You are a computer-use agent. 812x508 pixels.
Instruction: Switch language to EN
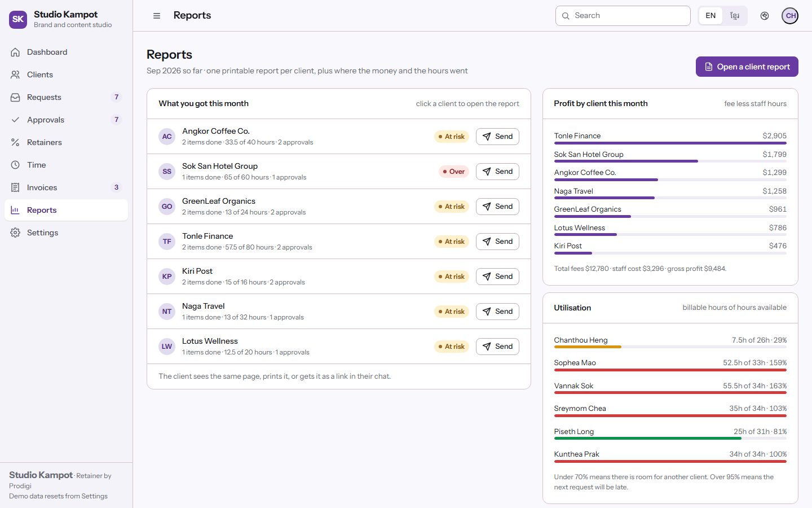[x=710, y=16]
